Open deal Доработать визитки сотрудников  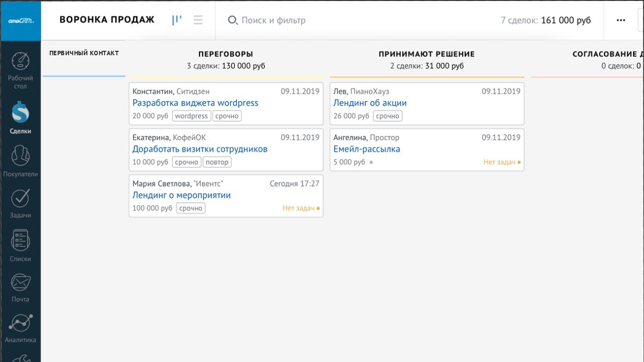click(200, 149)
